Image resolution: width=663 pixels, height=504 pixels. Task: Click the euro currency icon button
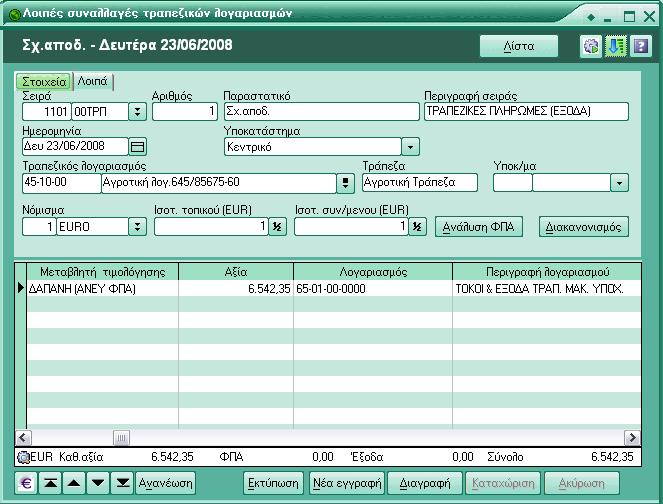pyautogui.click(x=26, y=483)
